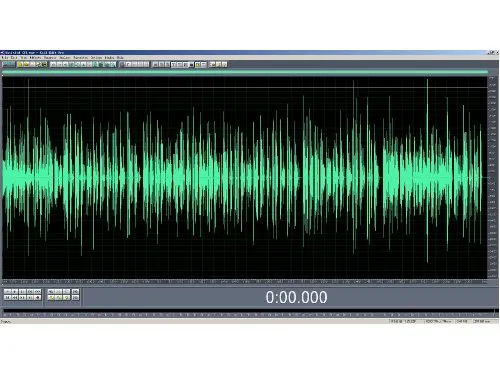Toggle the waveform/multitrack view switch button
This screenshot has height=375, width=500.
pos(8,64)
